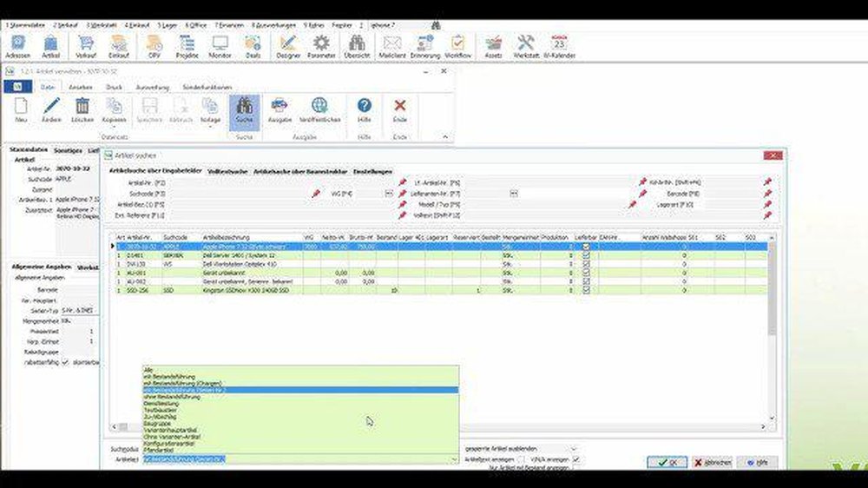The height and width of the screenshot is (488, 868).
Task: Open the Workflow toolbar icon
Action: (457, 47)
